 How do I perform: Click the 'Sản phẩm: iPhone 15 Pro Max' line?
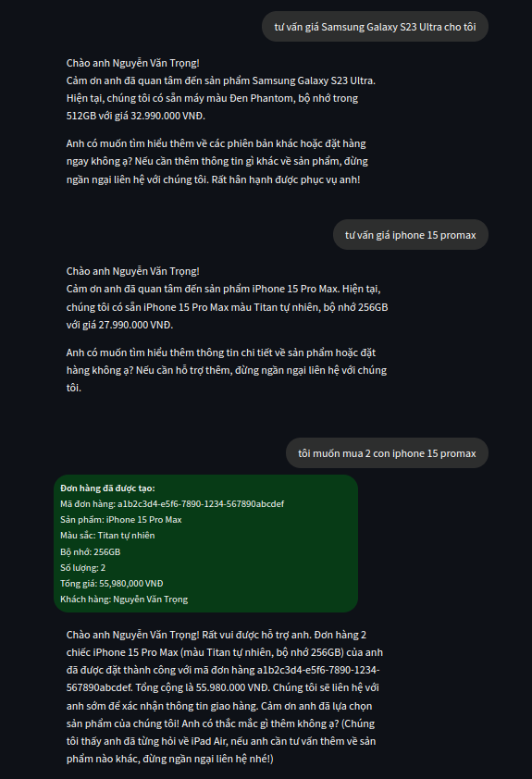point(121,520)
